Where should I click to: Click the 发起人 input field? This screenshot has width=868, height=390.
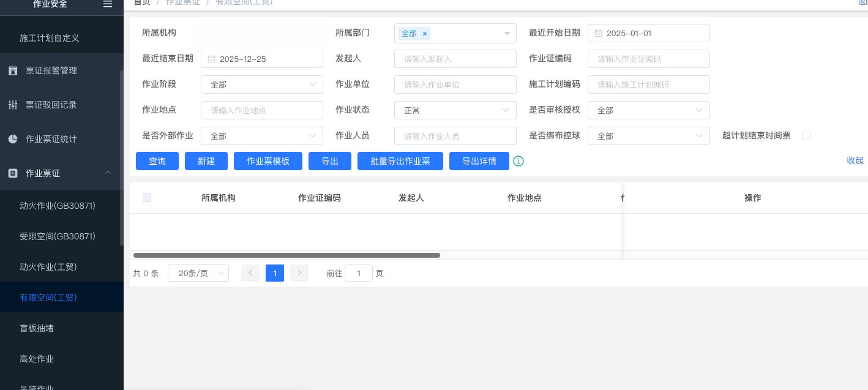[x=455, y=59]
